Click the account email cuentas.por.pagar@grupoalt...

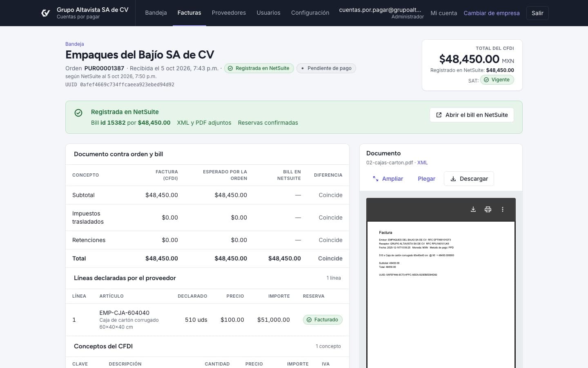380,10
